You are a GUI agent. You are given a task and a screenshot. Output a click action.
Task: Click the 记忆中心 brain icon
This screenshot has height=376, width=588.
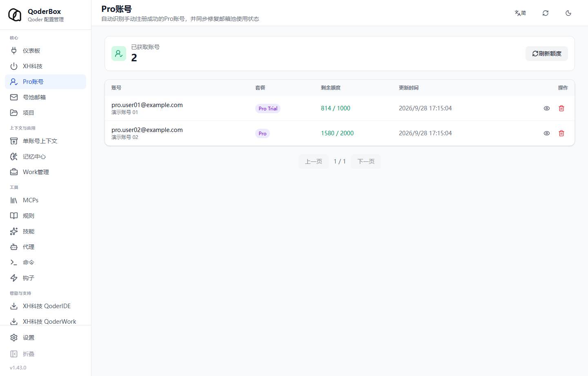pos(14,157)
